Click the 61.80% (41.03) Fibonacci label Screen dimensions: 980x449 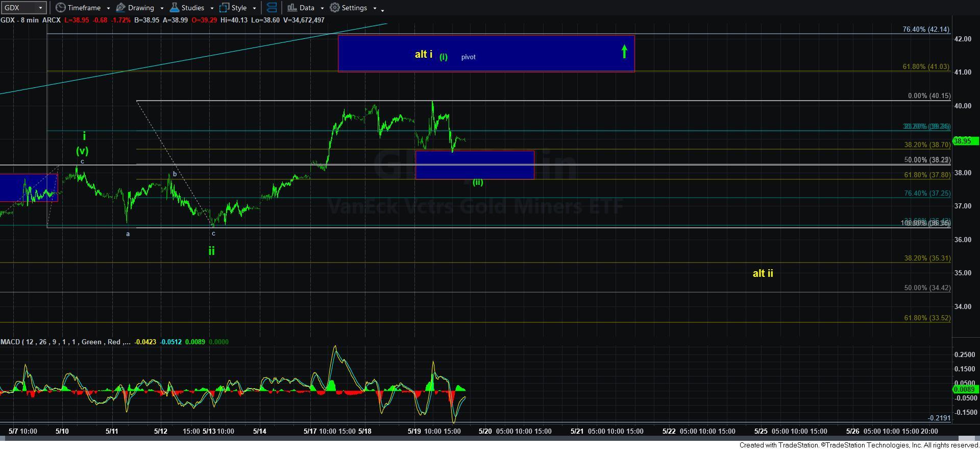[x=926, y=67]
